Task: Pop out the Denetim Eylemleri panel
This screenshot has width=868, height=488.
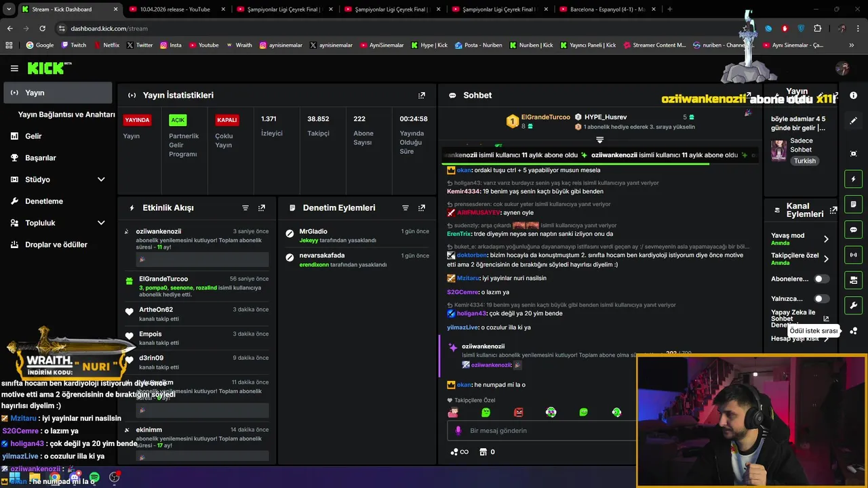Action: 422,208
